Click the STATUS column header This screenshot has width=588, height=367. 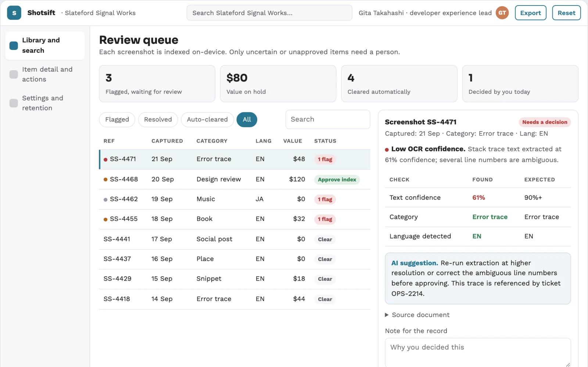click(x=325, y=141)
